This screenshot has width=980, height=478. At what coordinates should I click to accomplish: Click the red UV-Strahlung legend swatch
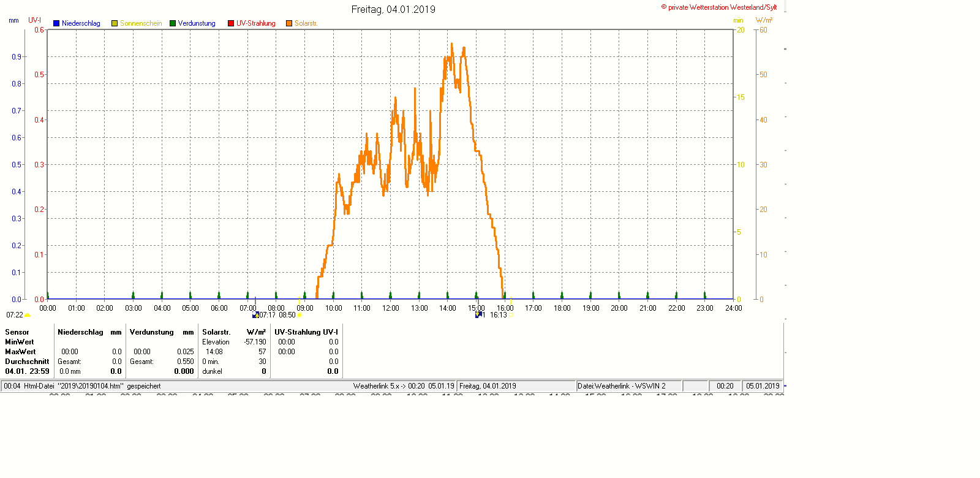[x=231, y=23]
